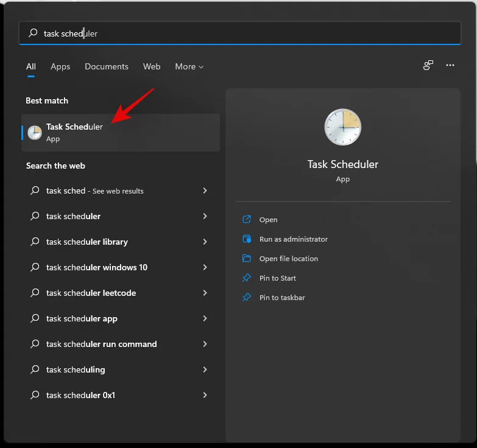477x448 pixels.
Task: Open the search feedback/chat icon
Action: 428,65
